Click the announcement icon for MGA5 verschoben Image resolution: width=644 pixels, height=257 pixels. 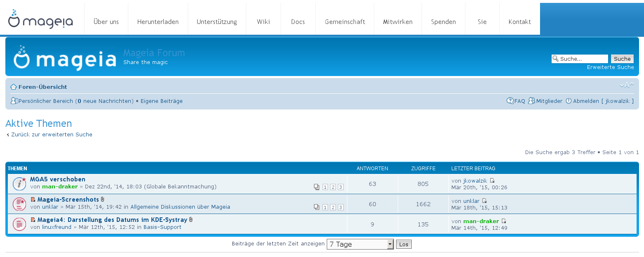coord(19,183)
